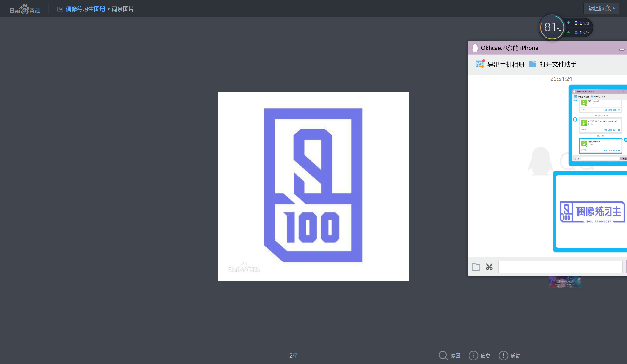Click the Okhcae.P 的 iPhone window title
This screenshot has height=364, width=627.
click(x=510, y=48)
